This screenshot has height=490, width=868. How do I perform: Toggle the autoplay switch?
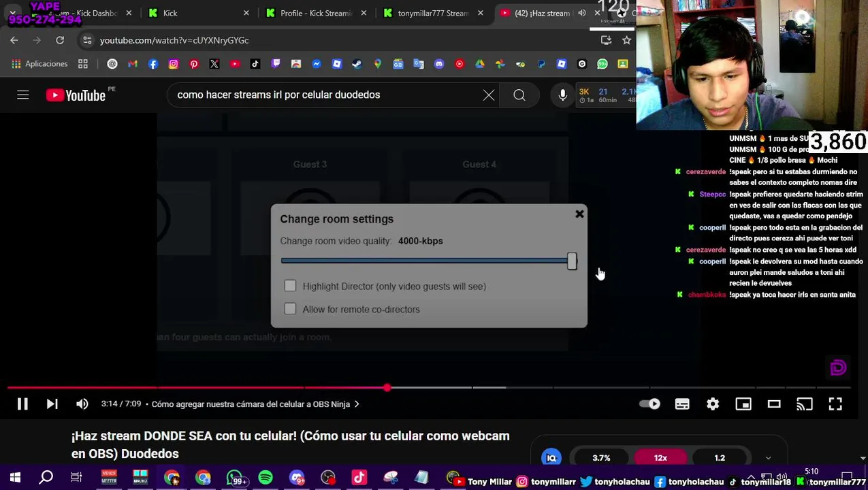(650, 404)
